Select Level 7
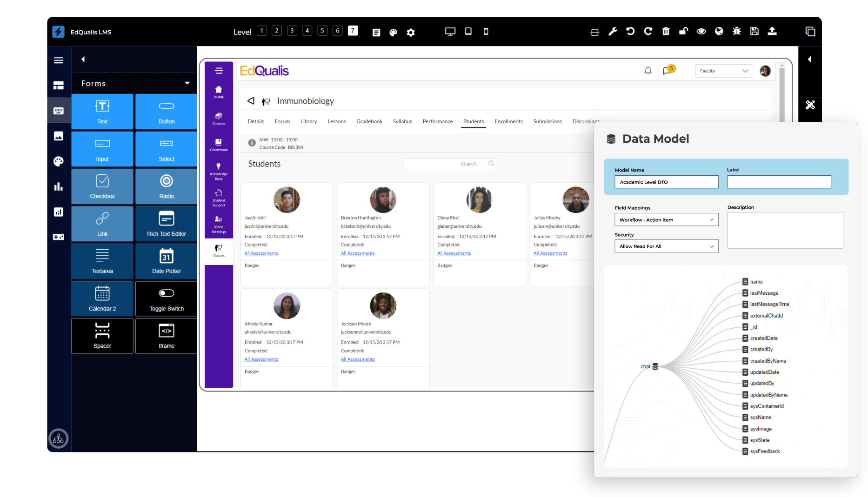The width and height of the screenshot is (868, 497). coord(353,31)
